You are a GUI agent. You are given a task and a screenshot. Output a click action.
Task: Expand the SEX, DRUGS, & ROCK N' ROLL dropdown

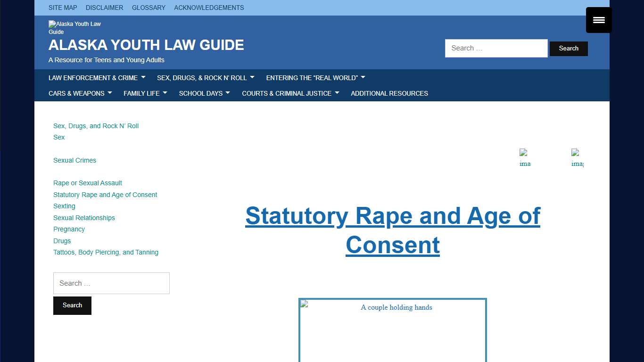202,77
